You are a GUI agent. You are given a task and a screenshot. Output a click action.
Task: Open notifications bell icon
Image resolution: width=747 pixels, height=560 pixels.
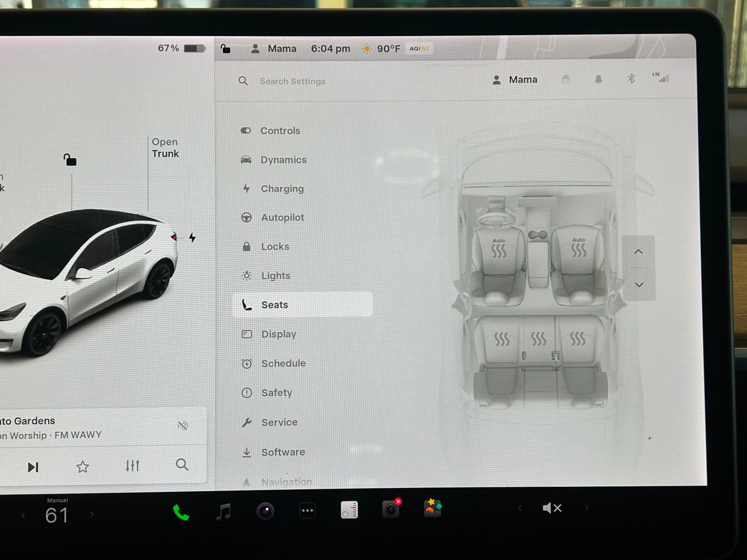point(598,80)
